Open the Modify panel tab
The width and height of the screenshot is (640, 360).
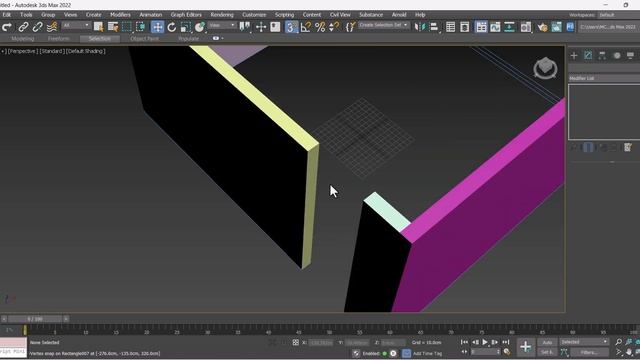point(588,56)
